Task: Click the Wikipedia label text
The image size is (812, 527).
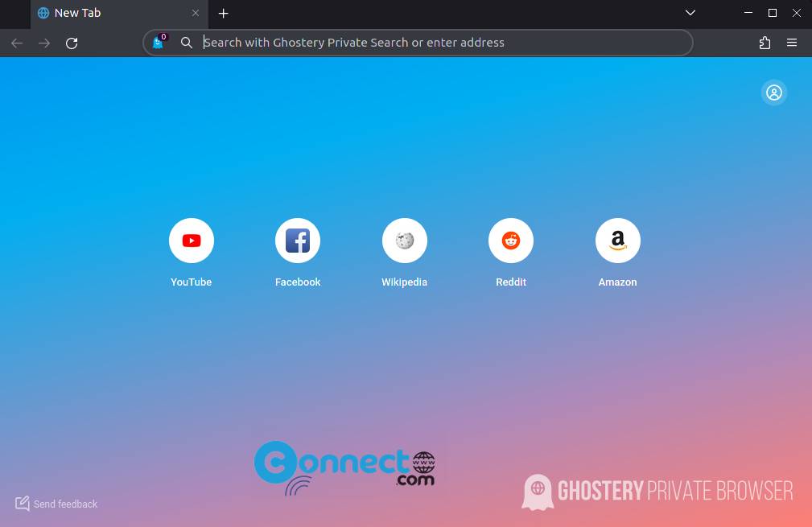Action: [405, 282]
